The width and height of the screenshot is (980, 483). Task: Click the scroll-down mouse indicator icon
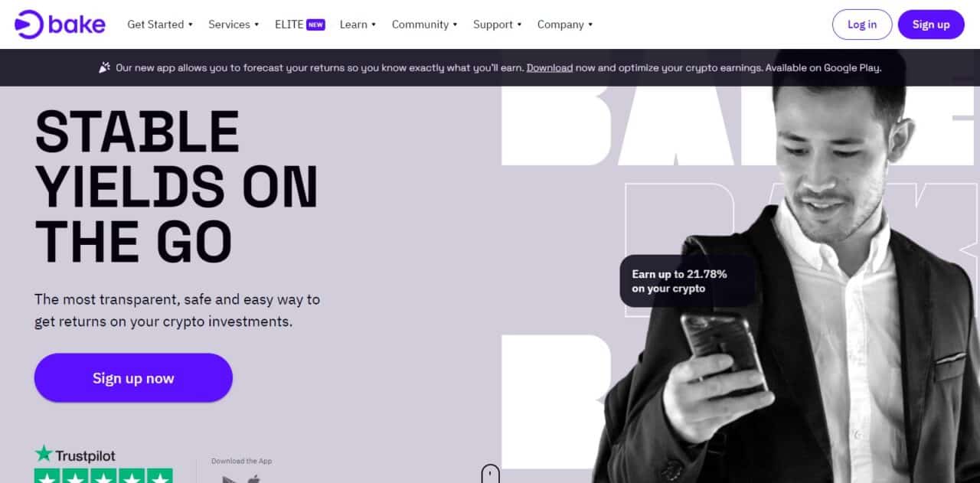click(x=490, y=474)
